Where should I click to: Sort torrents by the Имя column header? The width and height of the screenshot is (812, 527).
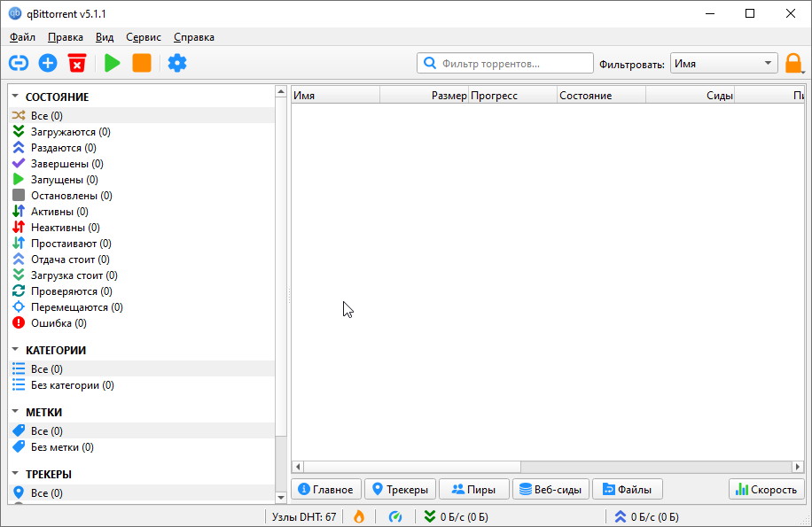336,95
